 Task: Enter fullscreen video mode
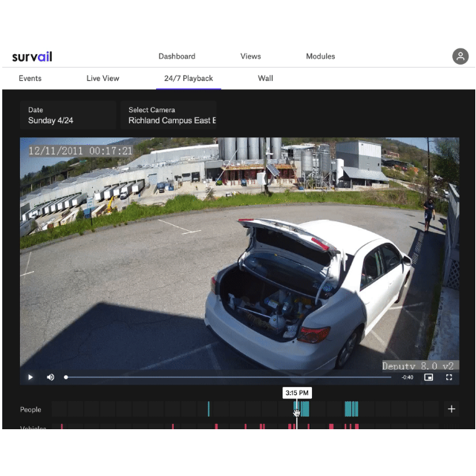coord(449,377)
